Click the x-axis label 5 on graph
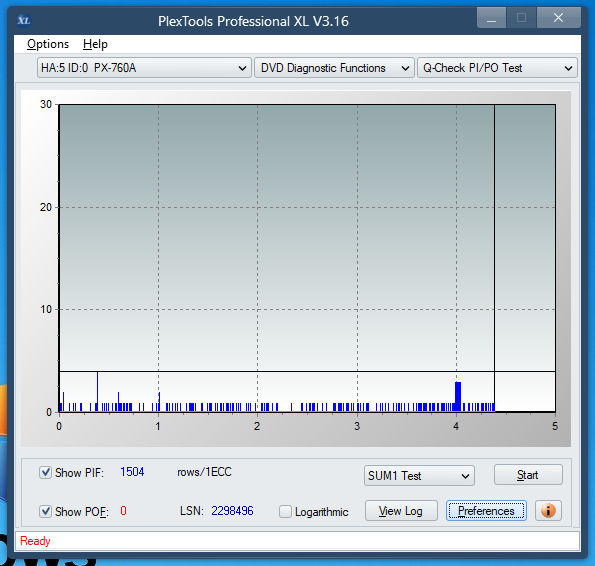This screenshot has width=595, height=566. [x=555, y=426]
